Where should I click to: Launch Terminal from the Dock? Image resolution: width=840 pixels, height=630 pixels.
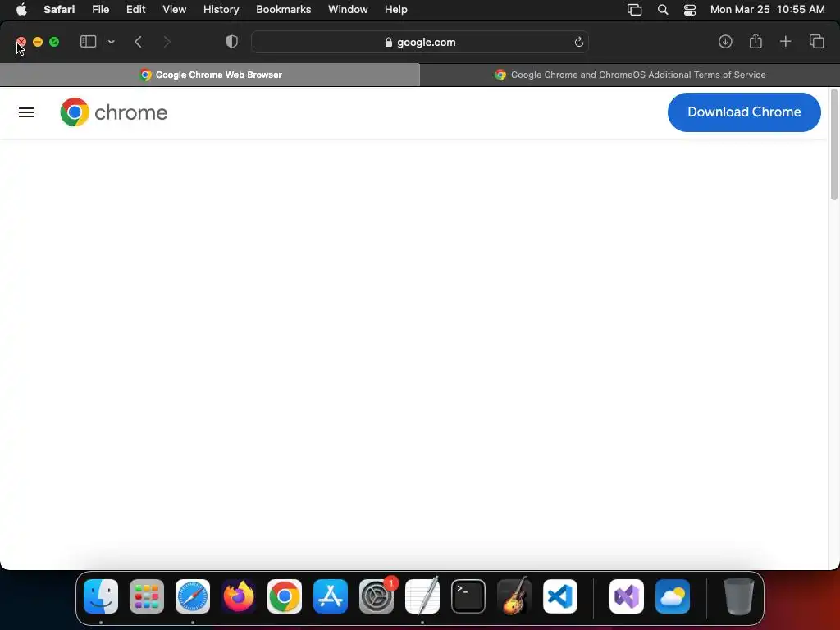point(468,596)
